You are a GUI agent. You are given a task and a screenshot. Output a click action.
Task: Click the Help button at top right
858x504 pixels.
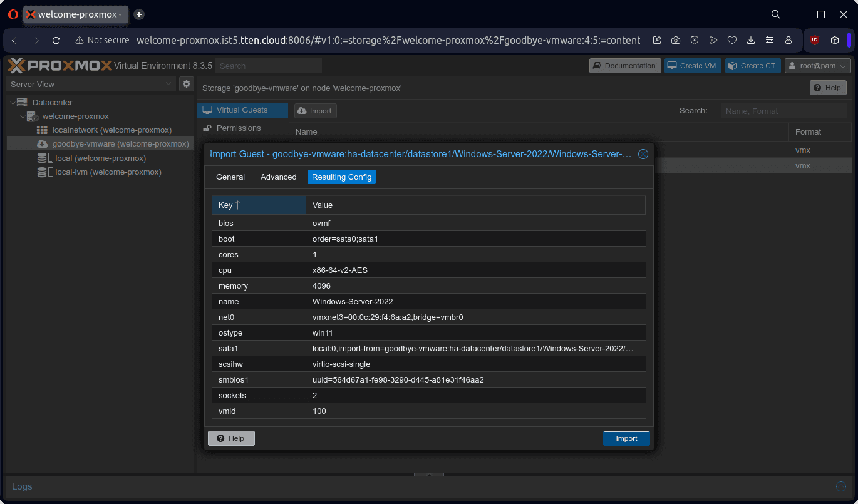pyautogui.click(x=828, y=88)
